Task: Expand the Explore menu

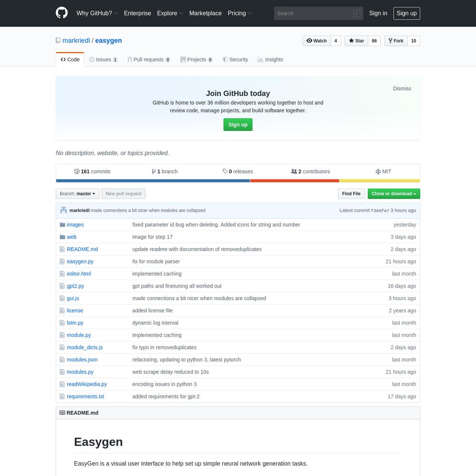Action: point(170,13)
